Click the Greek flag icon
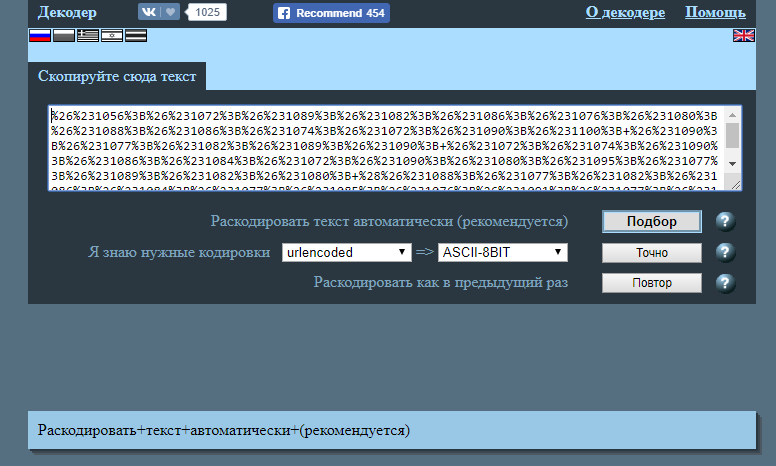Screen dimensions: 776x466 click(88, 36)
